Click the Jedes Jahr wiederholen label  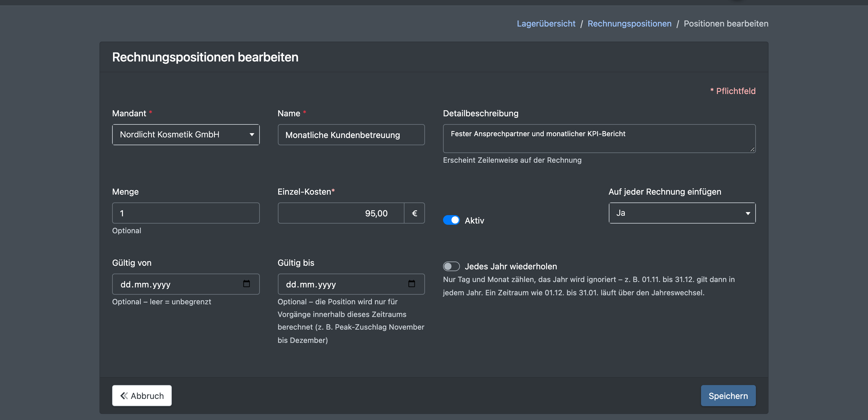click(x=511, y=266)
